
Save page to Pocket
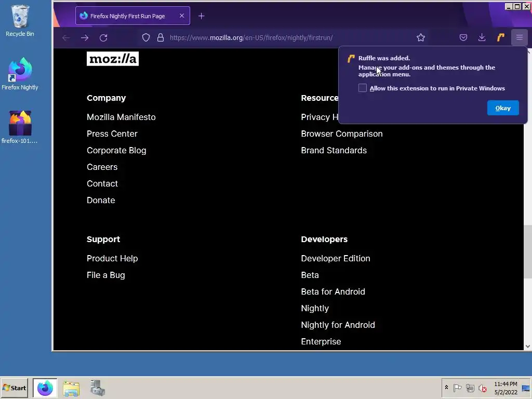(x=463, y=37)
